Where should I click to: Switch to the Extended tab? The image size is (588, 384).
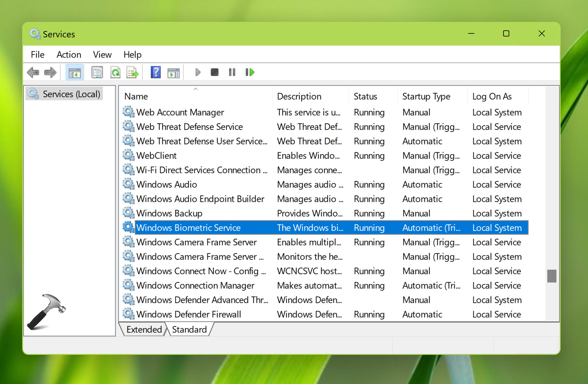click(144, 330)
